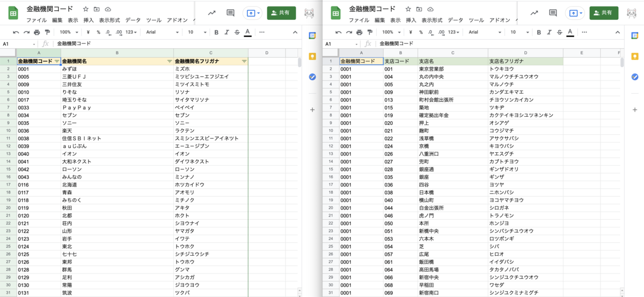Toggle Bold in the left window toolbar
644x297 pixels.
[217, 32]
